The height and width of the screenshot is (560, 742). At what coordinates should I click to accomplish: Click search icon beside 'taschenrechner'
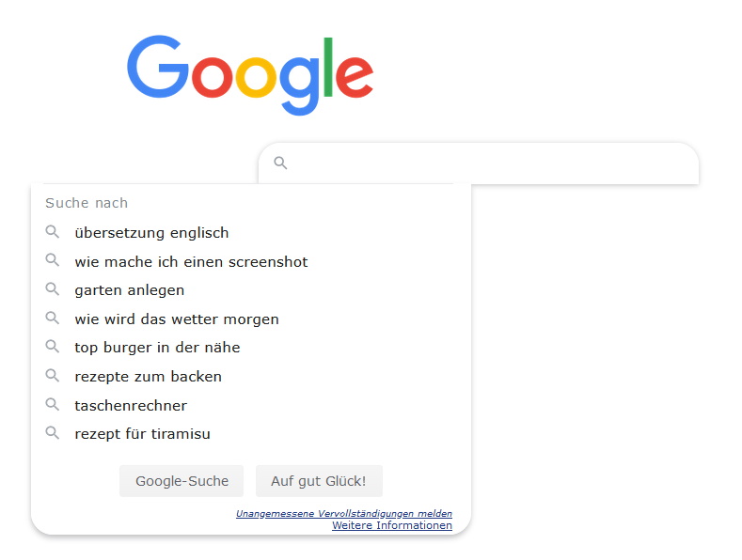pos(53,405)
